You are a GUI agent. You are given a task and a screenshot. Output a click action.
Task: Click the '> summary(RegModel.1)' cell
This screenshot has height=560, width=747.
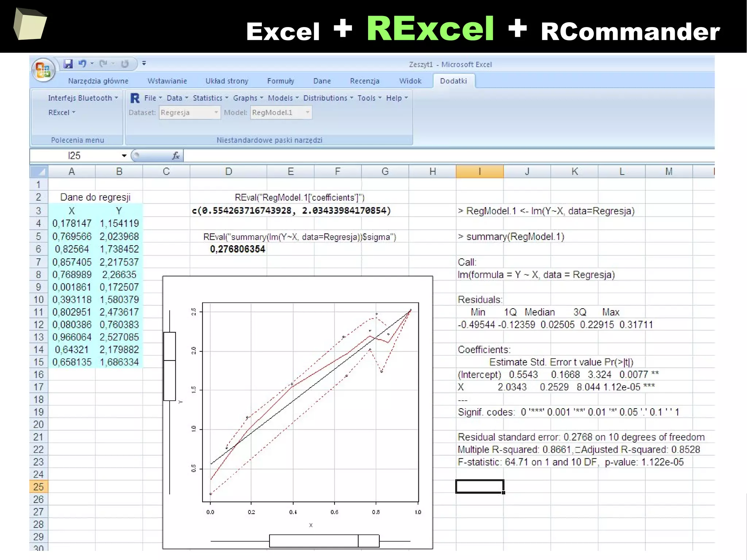511,237
